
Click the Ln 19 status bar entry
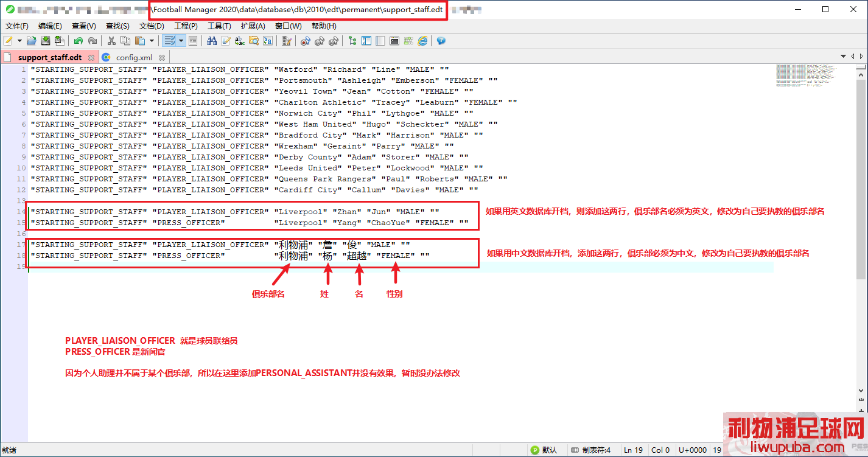coord(633,450)
